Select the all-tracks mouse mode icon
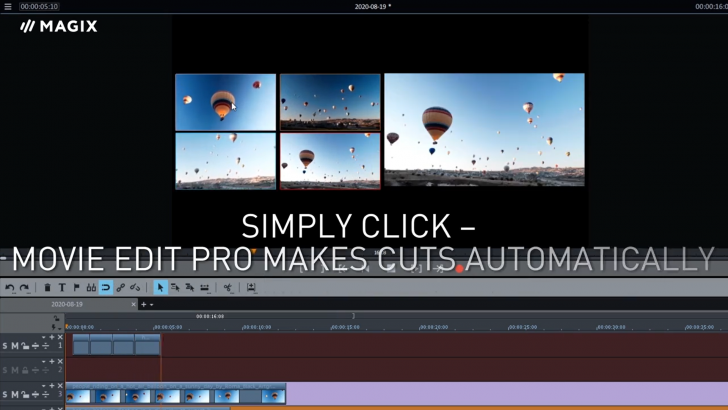 (x=190, y=288)
